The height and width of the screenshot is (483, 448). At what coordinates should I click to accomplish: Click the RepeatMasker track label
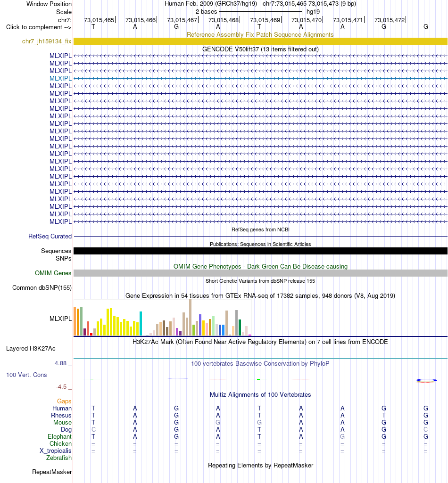(52, 472)
